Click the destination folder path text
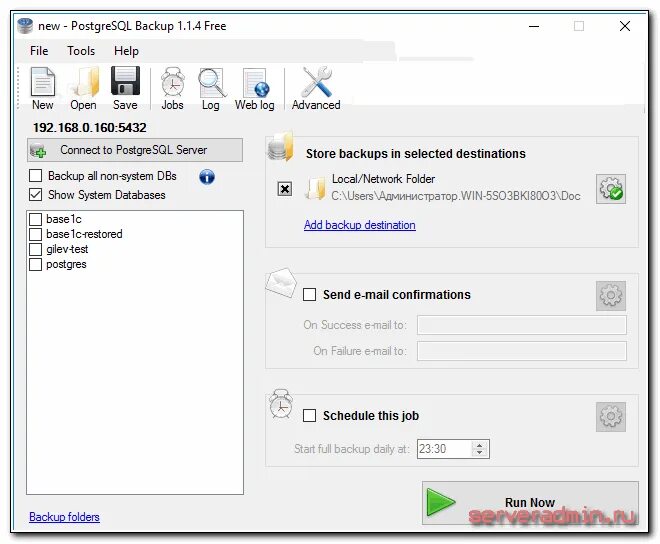The width and height of the screenshot is (660, 544). click(456, 196)
